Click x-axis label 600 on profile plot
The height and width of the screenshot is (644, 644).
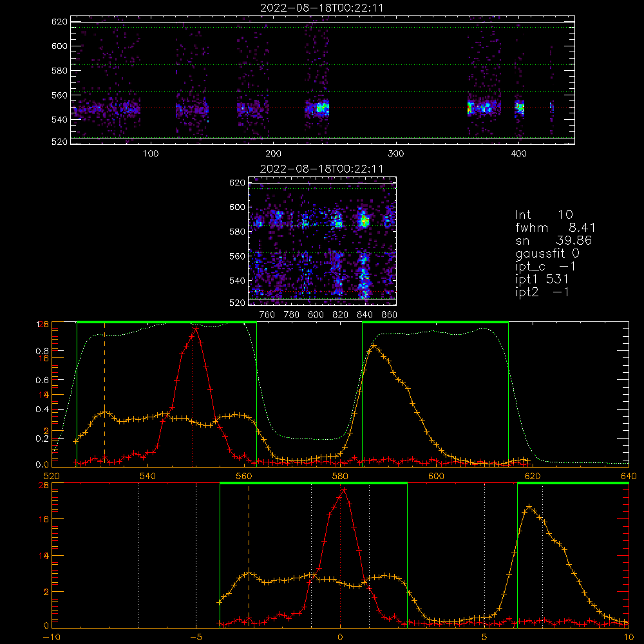point(436,477)
